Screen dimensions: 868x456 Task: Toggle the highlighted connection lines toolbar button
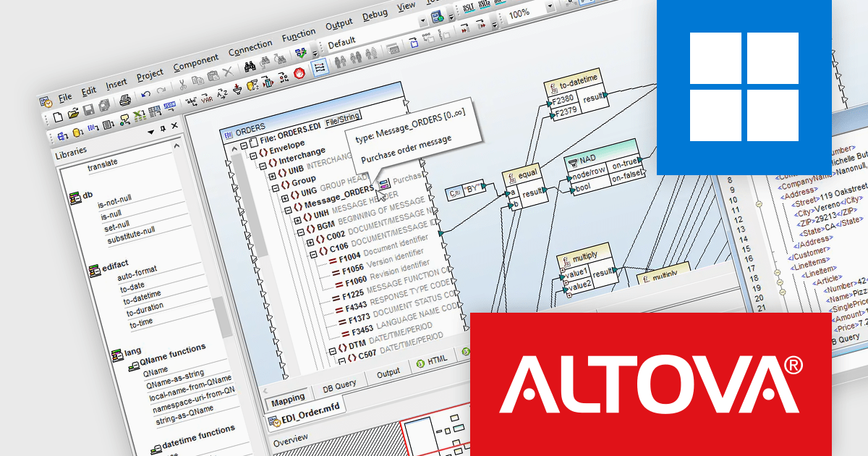click(x=320, y=67)
